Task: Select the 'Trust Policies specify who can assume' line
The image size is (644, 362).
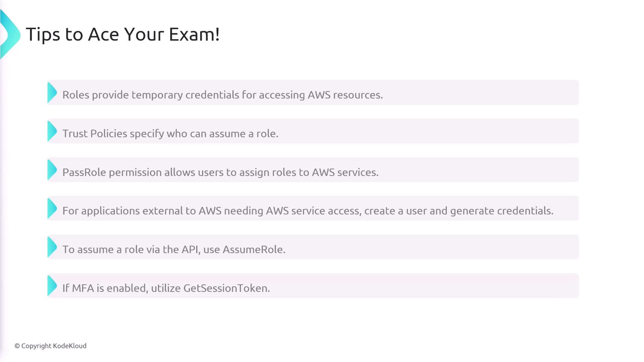Action: [x=170, y=133]
